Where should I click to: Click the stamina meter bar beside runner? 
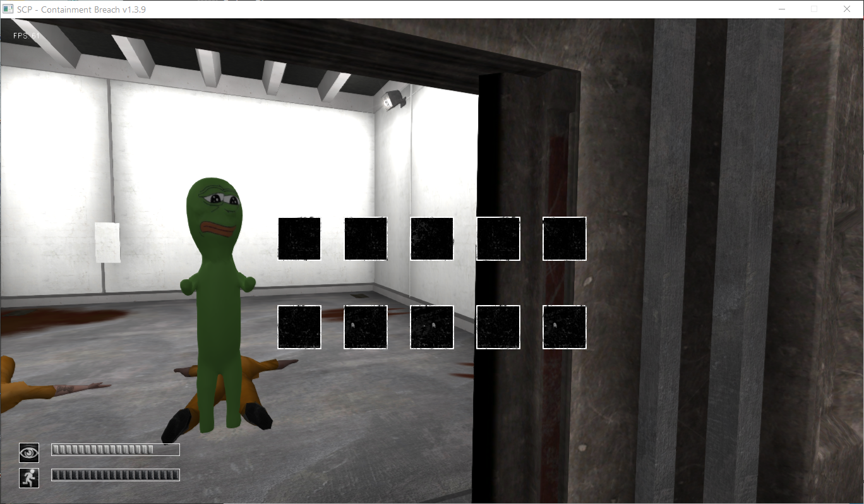116,475
